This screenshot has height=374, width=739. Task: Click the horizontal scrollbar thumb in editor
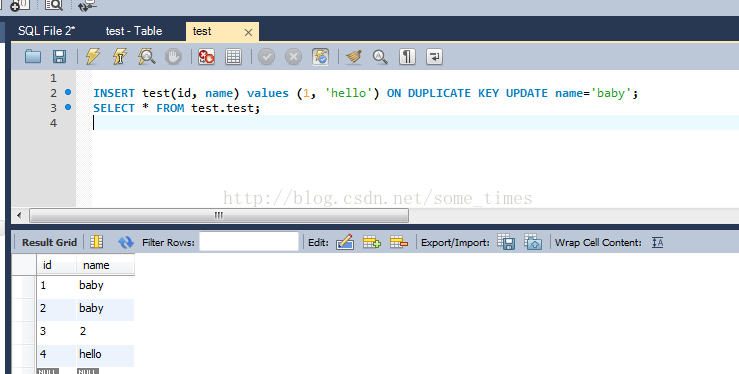(x=219, y=215)
